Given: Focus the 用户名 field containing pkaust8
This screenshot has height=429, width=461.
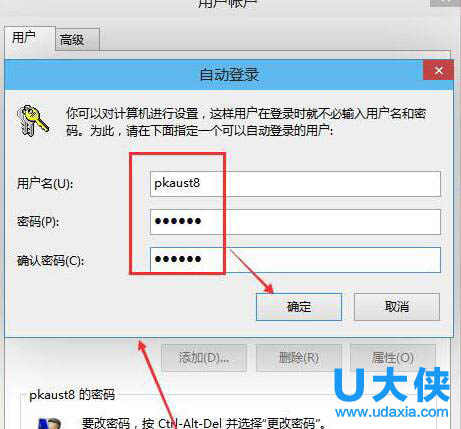Looking at the screenshot, I should (295, 184).
